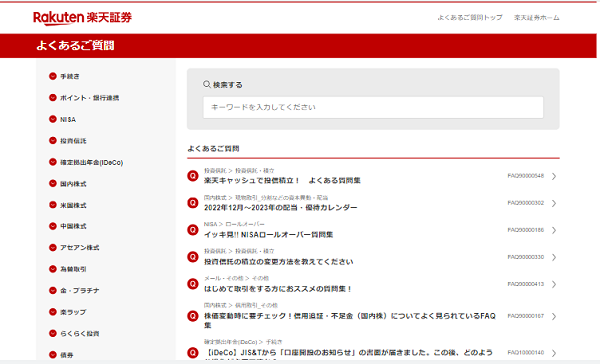Viewport: 600px width, 364px height.
Task: Select the 楽ラップ sidebar category label
Action: pyautogui.click(x=73, y=312)
